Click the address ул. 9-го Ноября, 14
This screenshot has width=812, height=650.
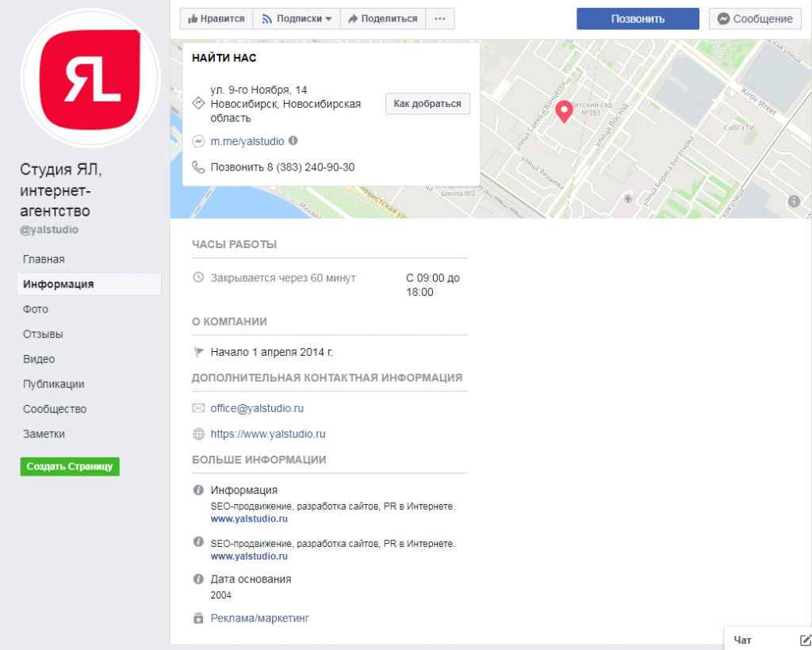pyautogui.click(x=259, y=90)
